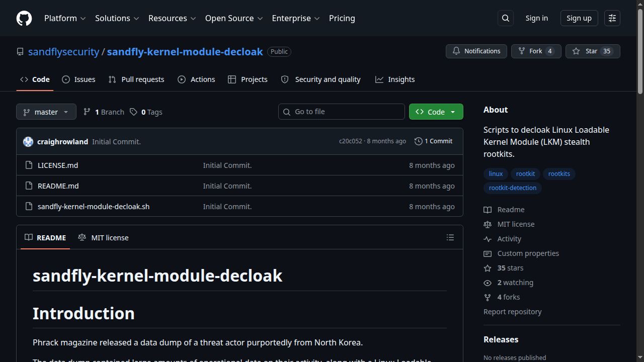
Task: Click the rootkits topic tag
Action: point(559,174)
